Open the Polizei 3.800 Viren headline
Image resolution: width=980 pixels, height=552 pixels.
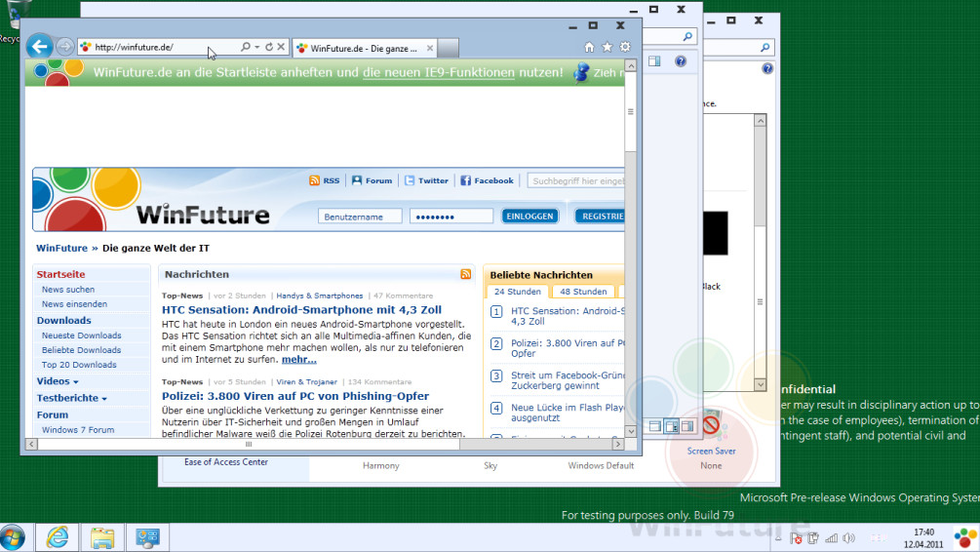295,396
